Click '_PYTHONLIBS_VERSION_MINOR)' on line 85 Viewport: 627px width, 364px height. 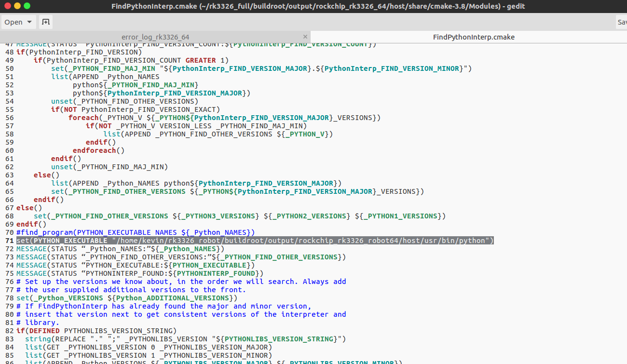click(x=216, y=355)
